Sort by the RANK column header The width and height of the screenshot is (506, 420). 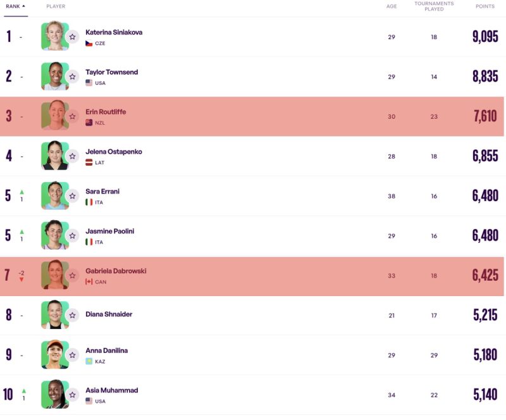(x=15, y=6)
